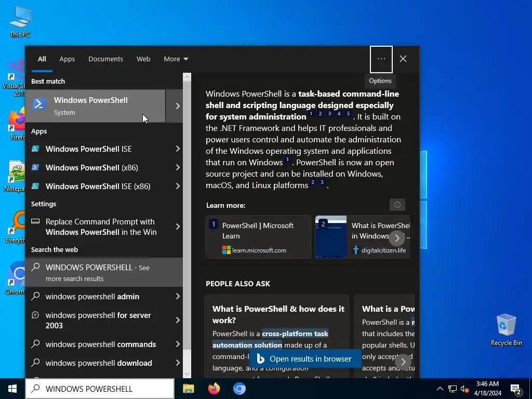Open What is PowerShell digitalcitizen.life card
Screen dimensions: 532x399
coord(363,237)
